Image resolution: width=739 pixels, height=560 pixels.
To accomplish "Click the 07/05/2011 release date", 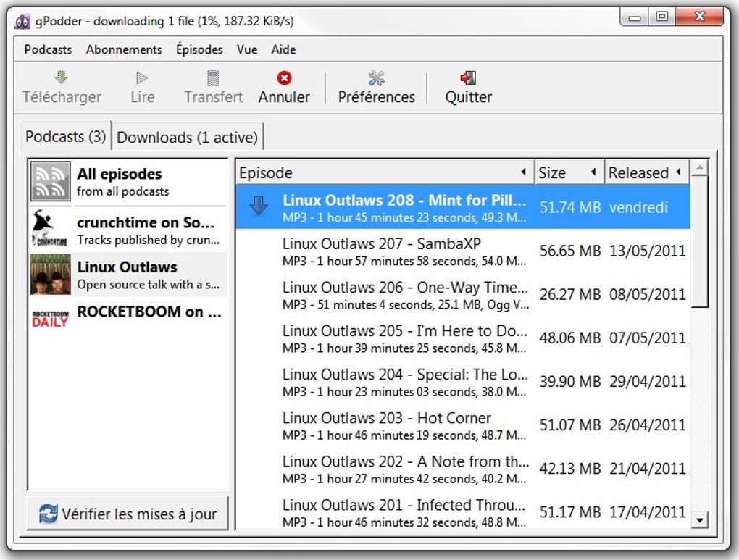I will coord(648,338).
